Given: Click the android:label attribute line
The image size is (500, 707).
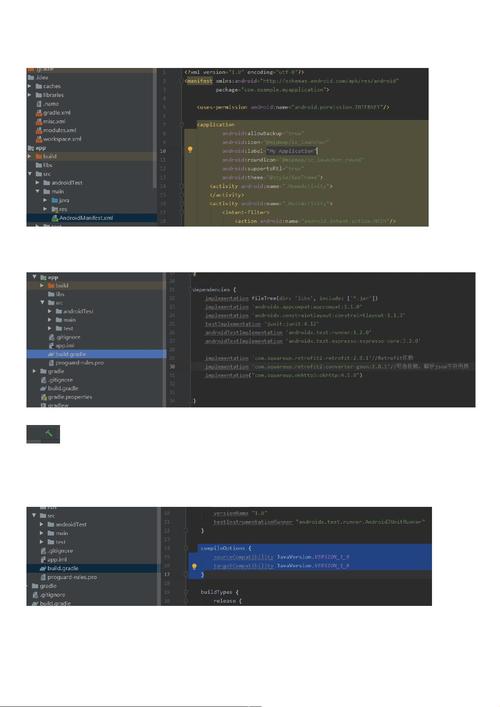Looking at the screenshot, I should click(x=270, y=151).
